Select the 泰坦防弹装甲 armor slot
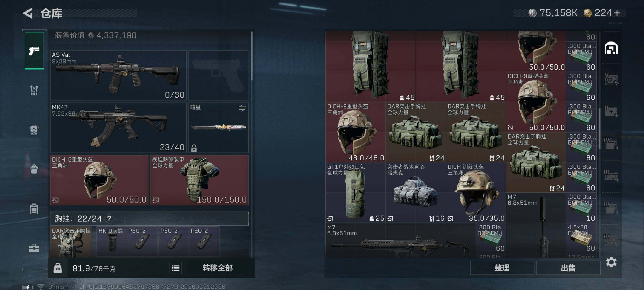The height and width of the screenshot is (290, 644). (x=199, y=180)
